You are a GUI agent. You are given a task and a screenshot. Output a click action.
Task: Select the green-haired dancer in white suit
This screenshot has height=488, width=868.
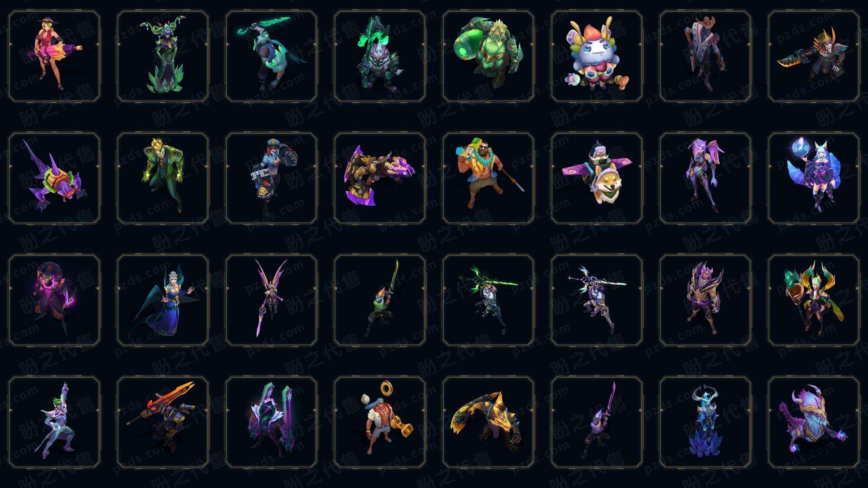(x=54, y=422)
